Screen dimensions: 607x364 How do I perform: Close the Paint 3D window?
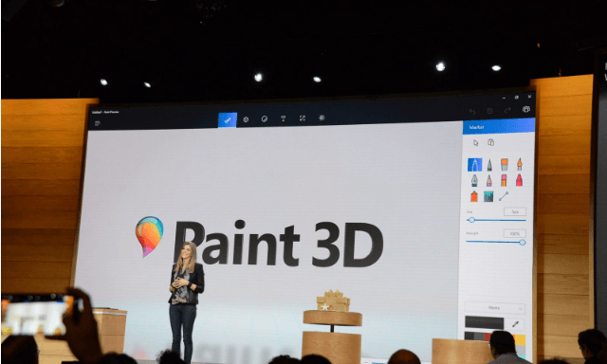529,97
